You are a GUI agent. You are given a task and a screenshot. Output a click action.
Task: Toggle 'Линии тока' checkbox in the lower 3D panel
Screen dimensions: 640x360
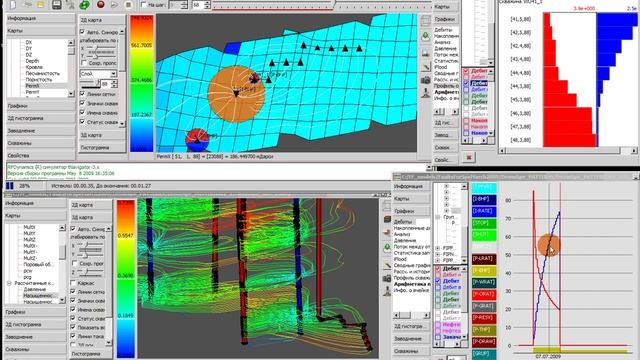click(x=73, y=336)
